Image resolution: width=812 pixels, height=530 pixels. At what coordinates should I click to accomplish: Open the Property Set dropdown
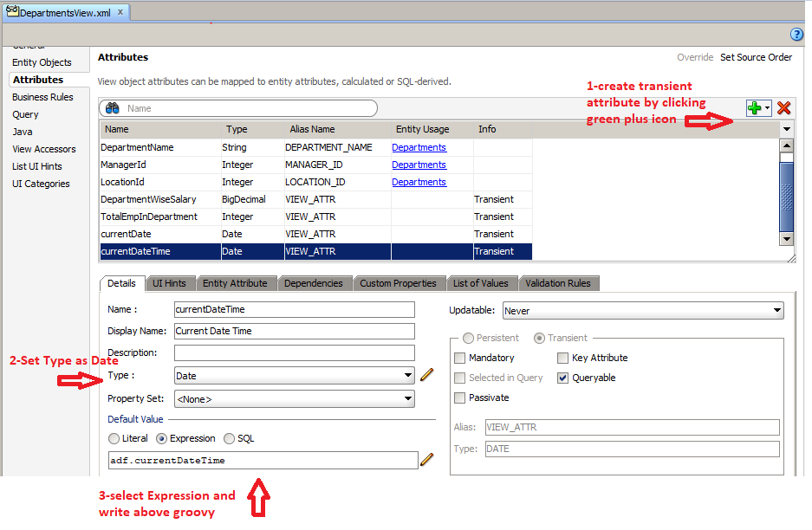294,399
